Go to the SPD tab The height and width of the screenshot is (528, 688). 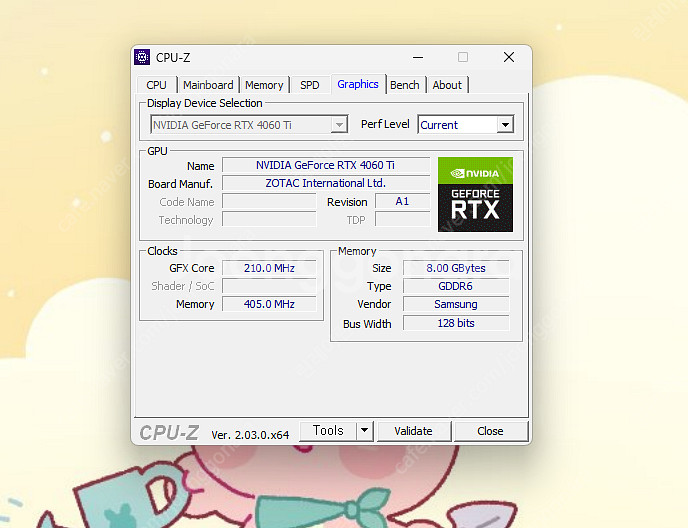click(310, 85)
